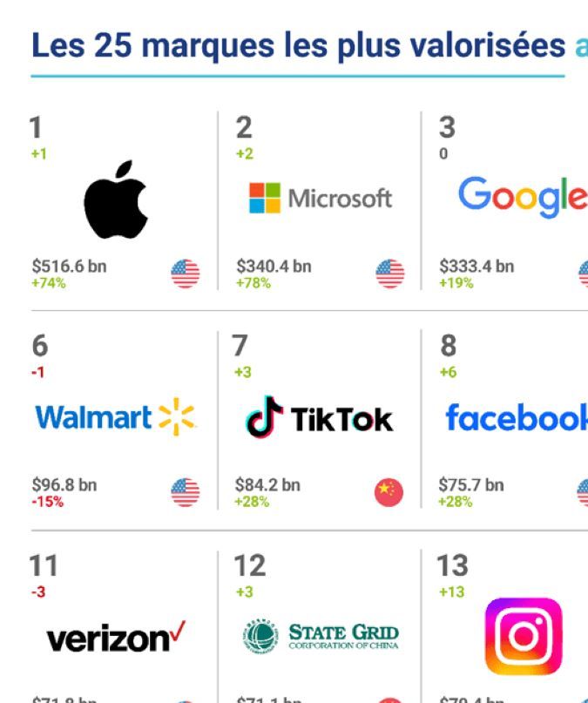Screen dimensions: 588x703
Task: Click Walmart's -15% change figure
Action: [47, 502]
